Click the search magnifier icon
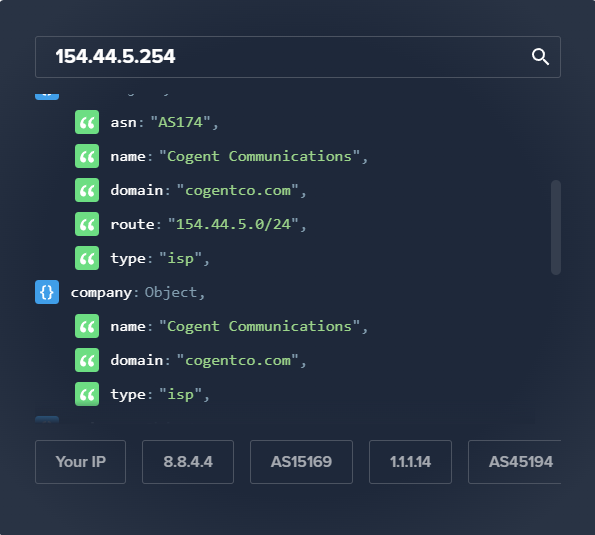Viewport: 595px width, 535px height. point(540,57)
